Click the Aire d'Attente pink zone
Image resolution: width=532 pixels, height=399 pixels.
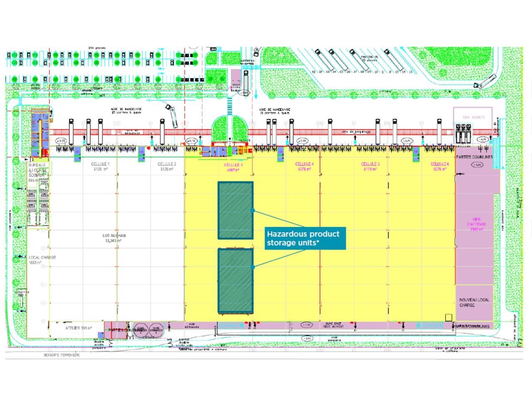476,224
